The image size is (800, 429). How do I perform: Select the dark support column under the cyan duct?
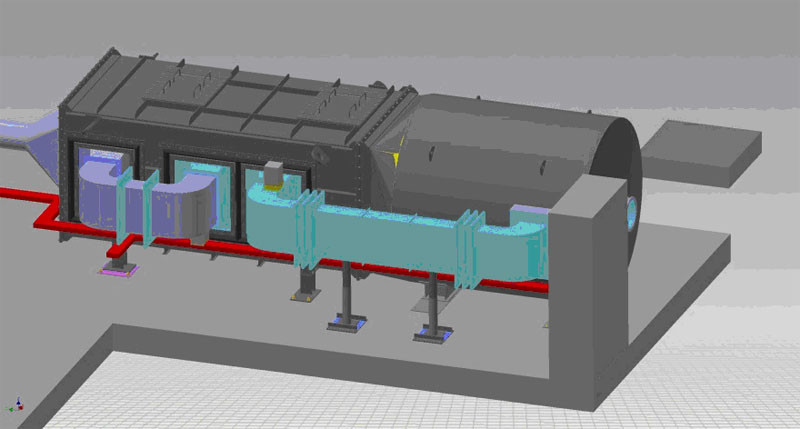click(345, 290)
